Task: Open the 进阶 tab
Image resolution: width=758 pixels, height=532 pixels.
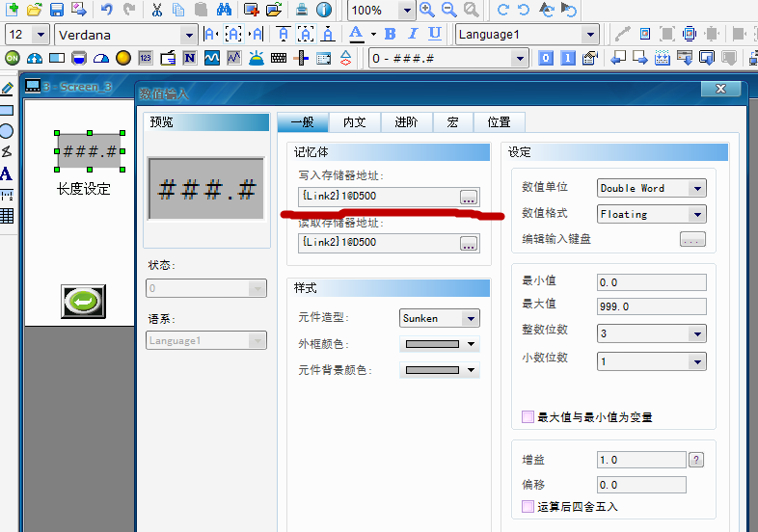Action: [406, 122]
